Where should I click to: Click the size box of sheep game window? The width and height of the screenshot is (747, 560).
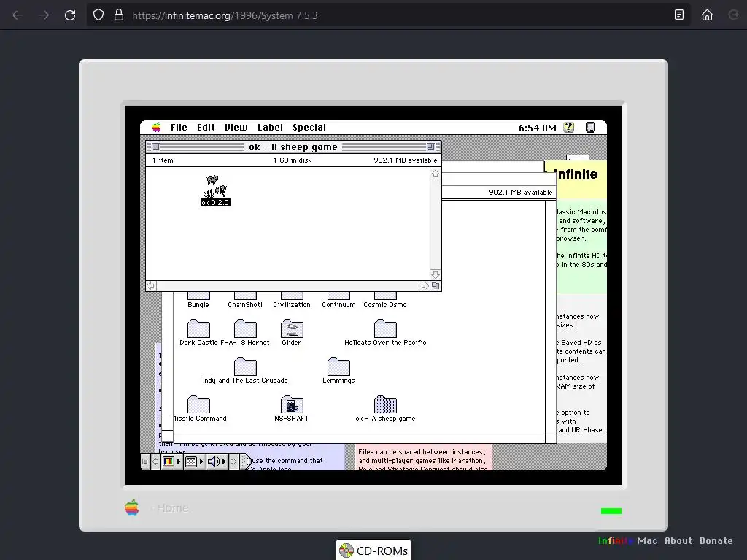click(x=436, y=286)
